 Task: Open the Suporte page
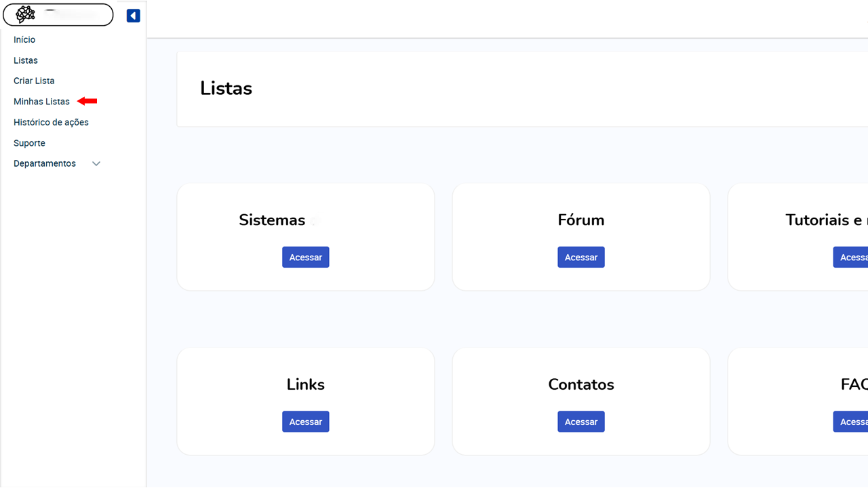tap(29, 144)
